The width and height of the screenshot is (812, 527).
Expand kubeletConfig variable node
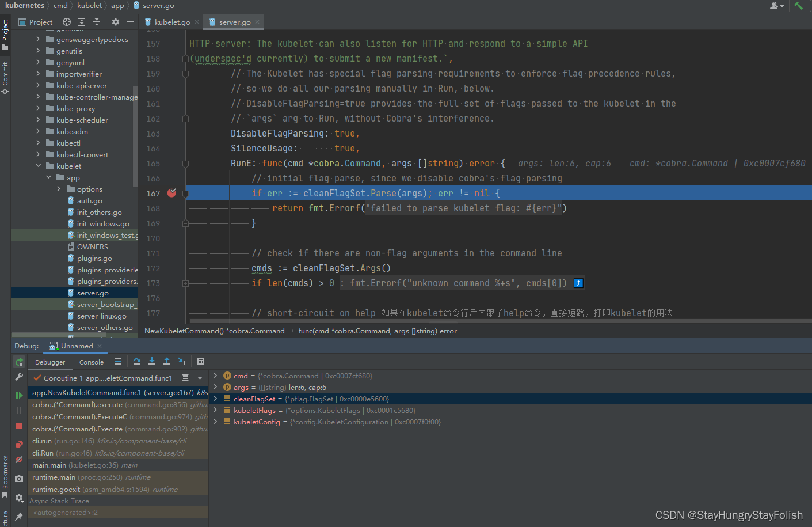click(215, 422)
